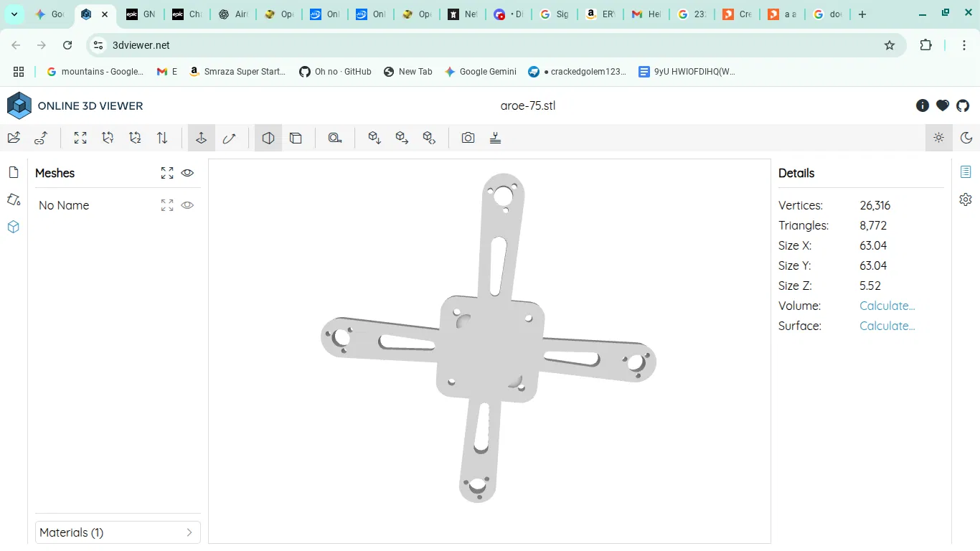Fit all meshes using the Meshes header icon

pos(167,173)
